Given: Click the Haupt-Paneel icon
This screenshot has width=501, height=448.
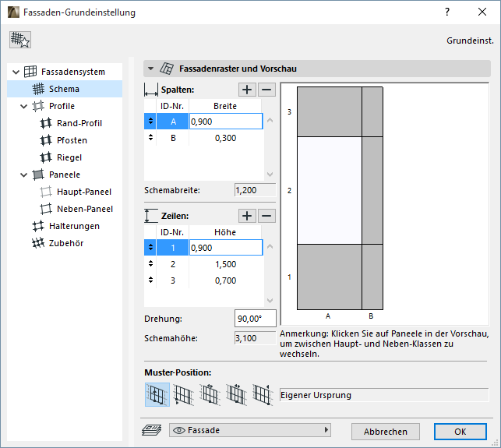Looking at the screenshot, I should (x=46, y=192).
